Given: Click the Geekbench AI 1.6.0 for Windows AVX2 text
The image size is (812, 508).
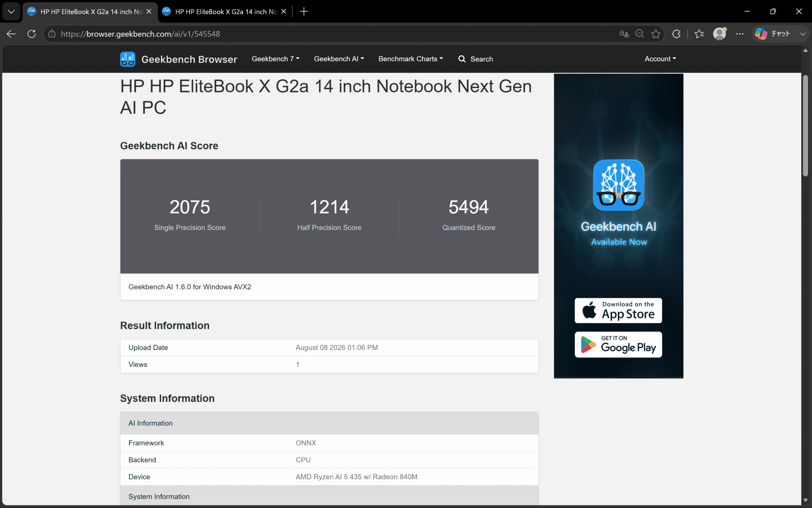Looking at the screenshot, I should pyautogui.click(x=190, y=287).
